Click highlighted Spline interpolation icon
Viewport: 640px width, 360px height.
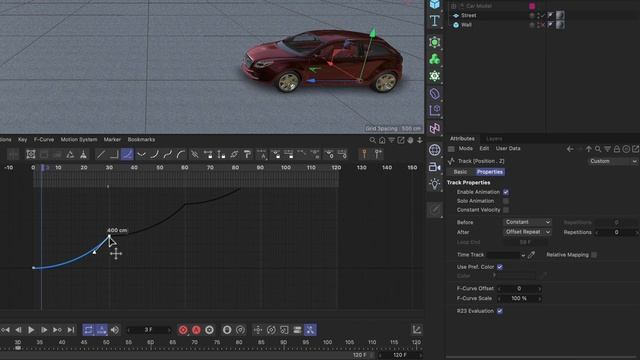click(x=127, y=154)
